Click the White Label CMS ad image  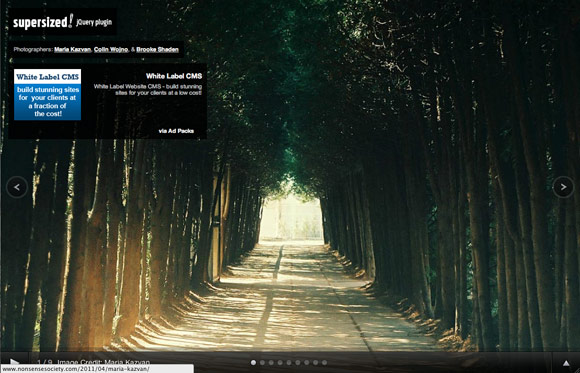[48, 95]
